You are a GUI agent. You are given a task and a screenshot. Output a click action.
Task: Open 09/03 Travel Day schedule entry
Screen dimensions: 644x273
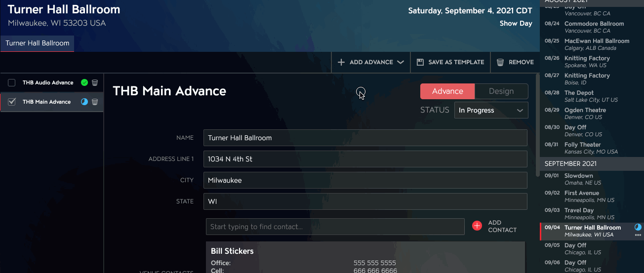point(592,214)
